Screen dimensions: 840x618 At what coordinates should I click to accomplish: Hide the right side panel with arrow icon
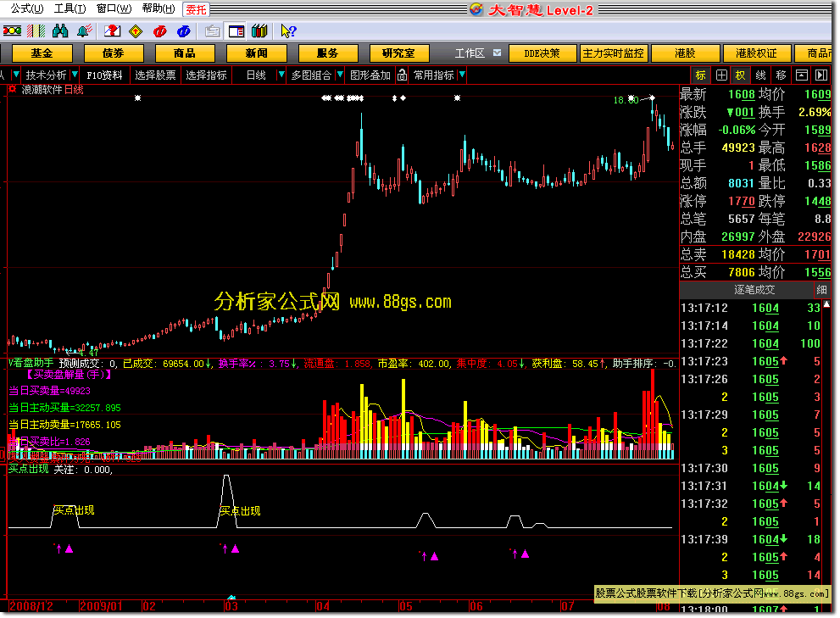click(821, 75)
